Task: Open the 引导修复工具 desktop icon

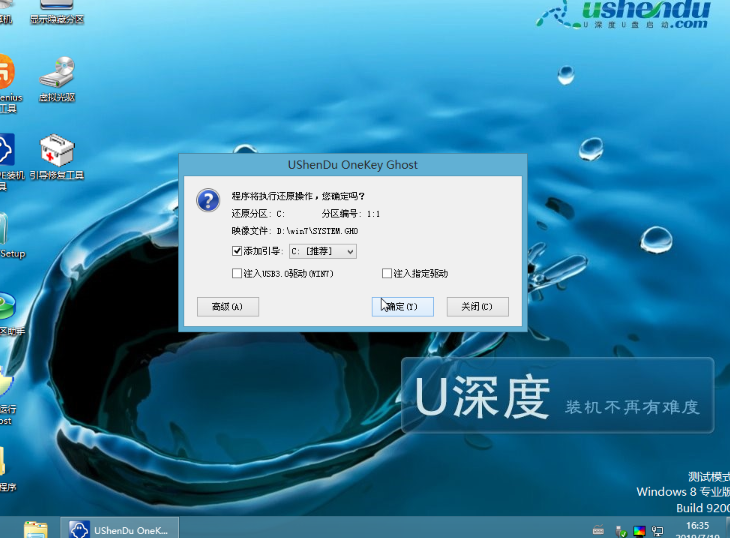Action: coord(57,157)
